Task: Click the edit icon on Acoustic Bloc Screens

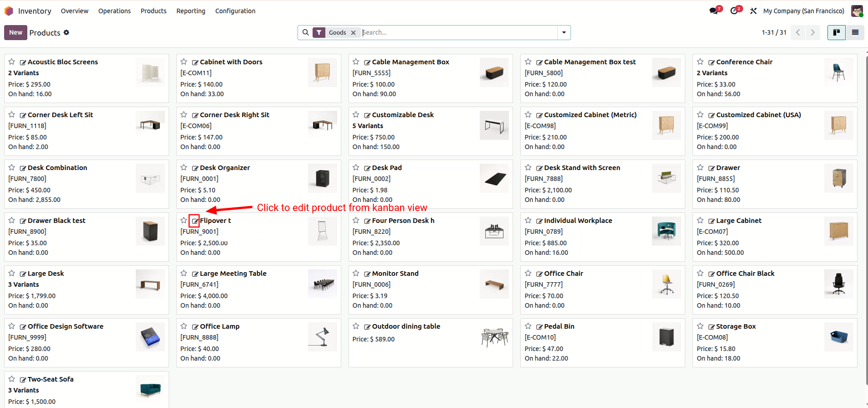Action: point(23,62)
